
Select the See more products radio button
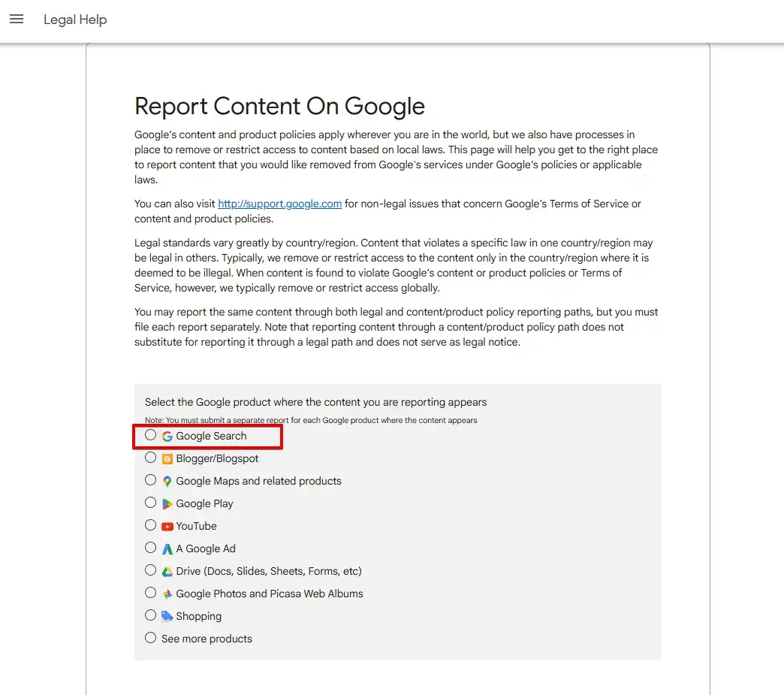(x=150, y=637)
